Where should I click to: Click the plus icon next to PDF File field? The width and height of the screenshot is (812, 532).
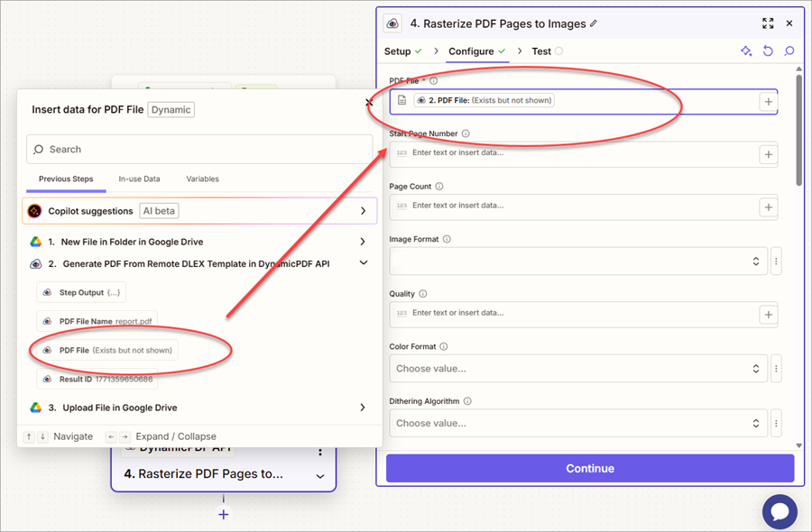pyautogui.click(x=768, y=102)
